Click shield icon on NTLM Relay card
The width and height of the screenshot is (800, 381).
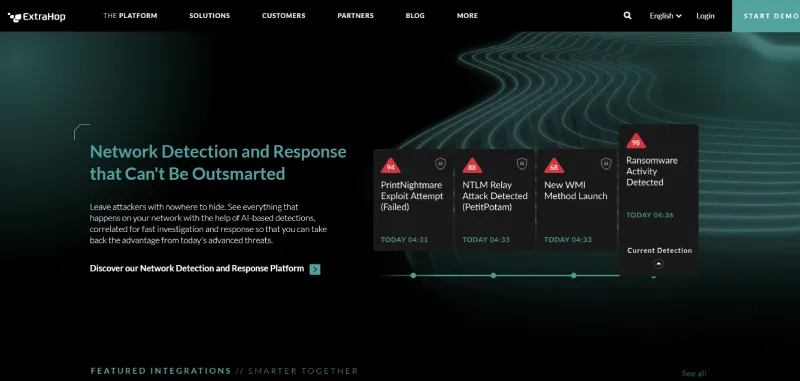[521, 164]
